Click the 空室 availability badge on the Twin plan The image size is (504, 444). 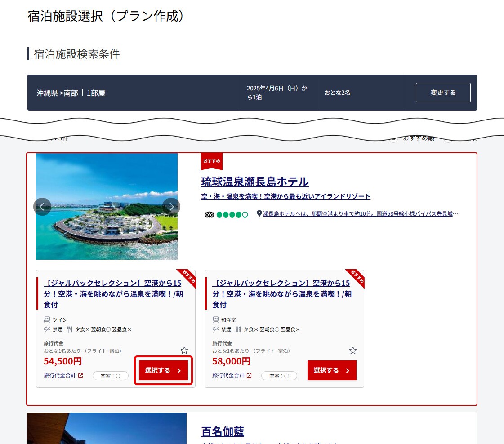111,376
